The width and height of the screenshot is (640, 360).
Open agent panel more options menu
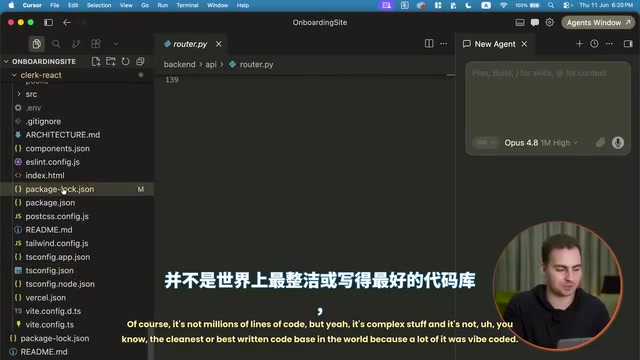pos(609,44)
